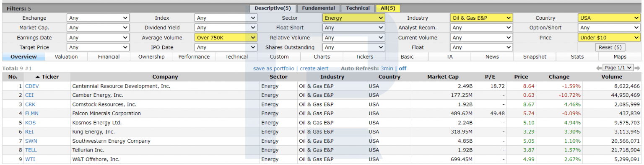This screenshot has height=165, width=644.
Task: Open the Target Price dropdown
Action: pyautogui.click(x=98, y=47)
